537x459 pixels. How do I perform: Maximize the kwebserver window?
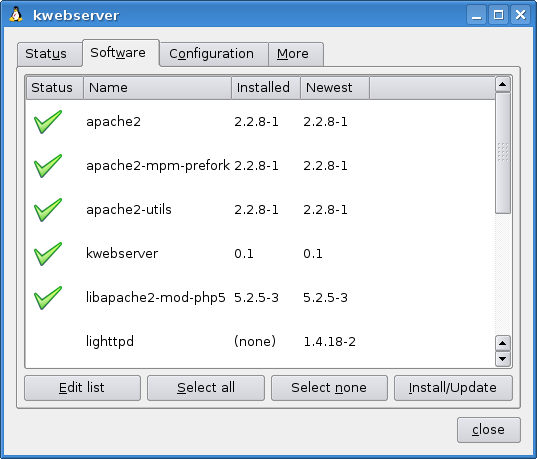[498, 15]
